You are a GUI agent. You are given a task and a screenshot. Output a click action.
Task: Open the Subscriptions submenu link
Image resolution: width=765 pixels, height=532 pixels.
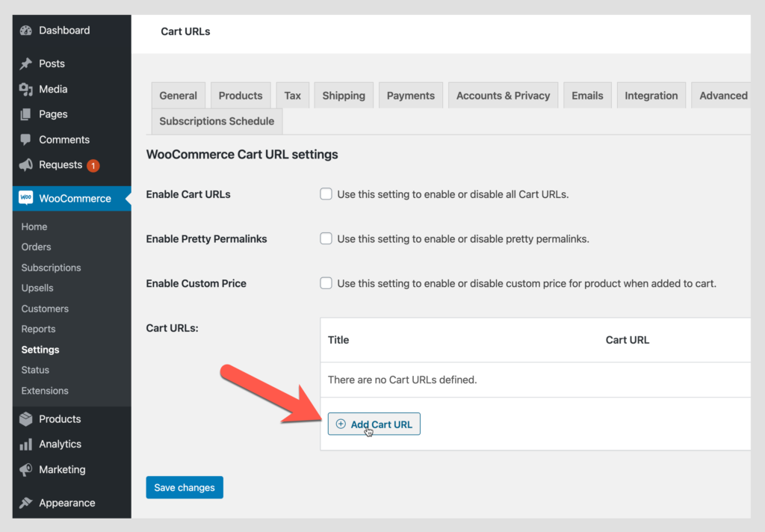click(52, 267)
